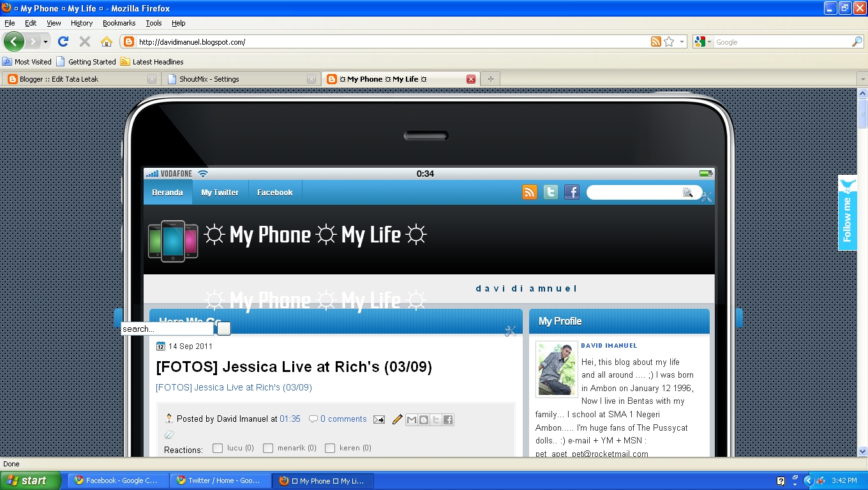
Task: Go back using Firefox back arrow
Action: [14, 41]
